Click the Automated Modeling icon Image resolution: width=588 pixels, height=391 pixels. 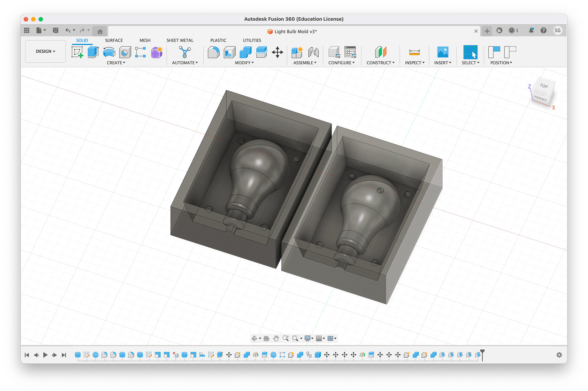tap(185, 52)
